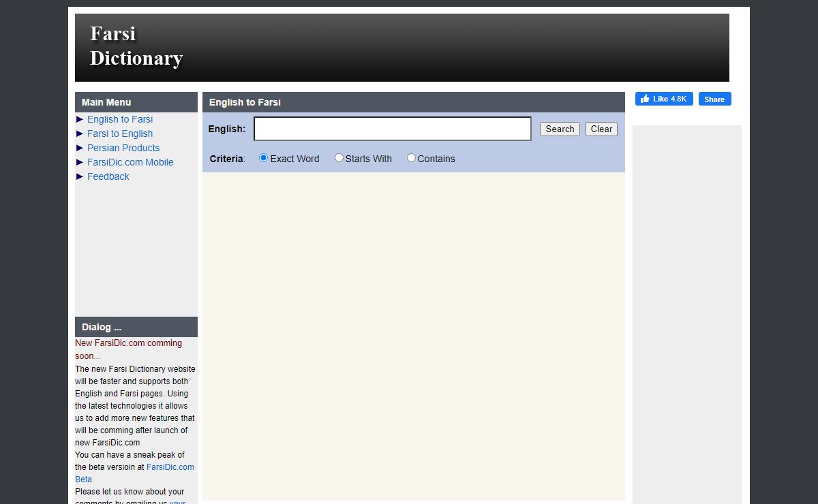
Task: Click the arrow icon beside English to Farsi
Action: coord(80,119)
